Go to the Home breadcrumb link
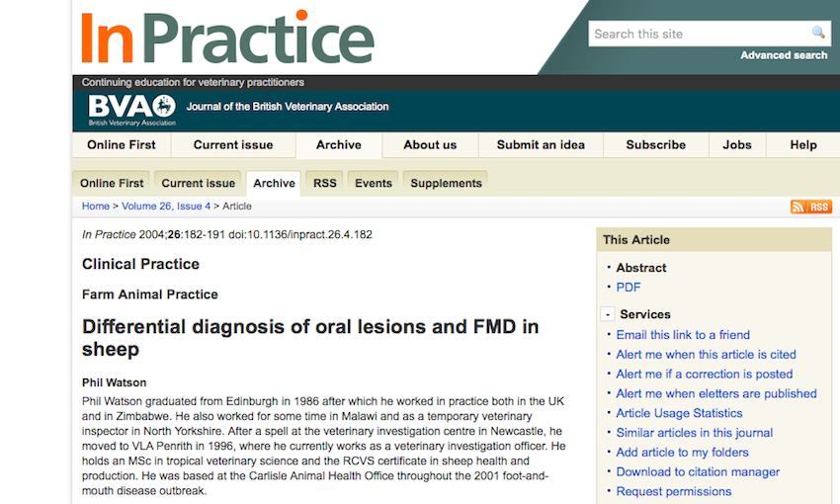The image size is (840, 504). coord(96,207)
